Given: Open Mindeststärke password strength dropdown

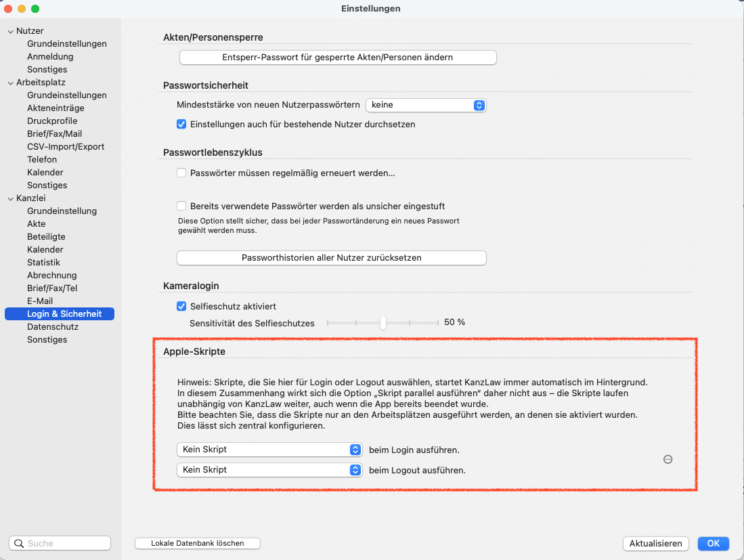Looking at the screenshot, I should coord(426,105).
